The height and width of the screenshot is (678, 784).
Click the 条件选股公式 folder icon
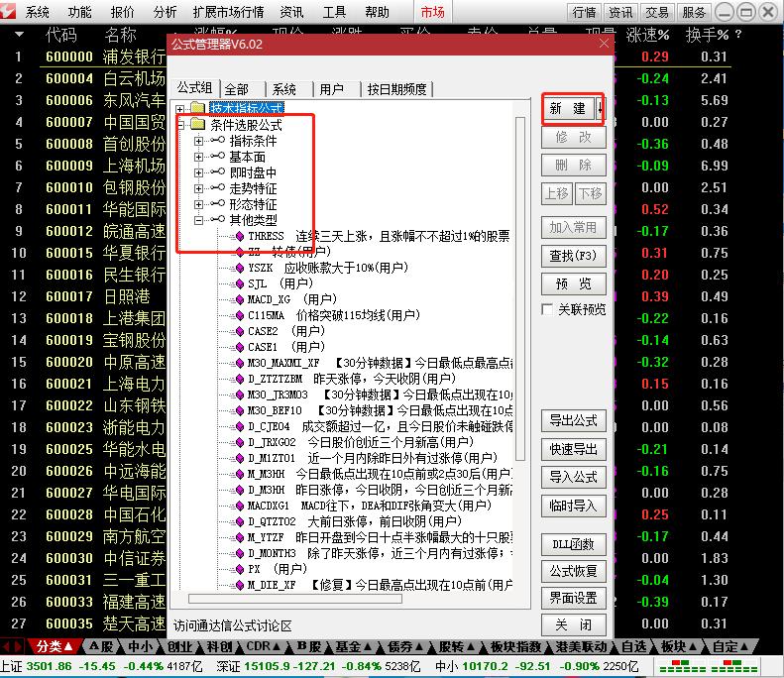pos(198,124)
